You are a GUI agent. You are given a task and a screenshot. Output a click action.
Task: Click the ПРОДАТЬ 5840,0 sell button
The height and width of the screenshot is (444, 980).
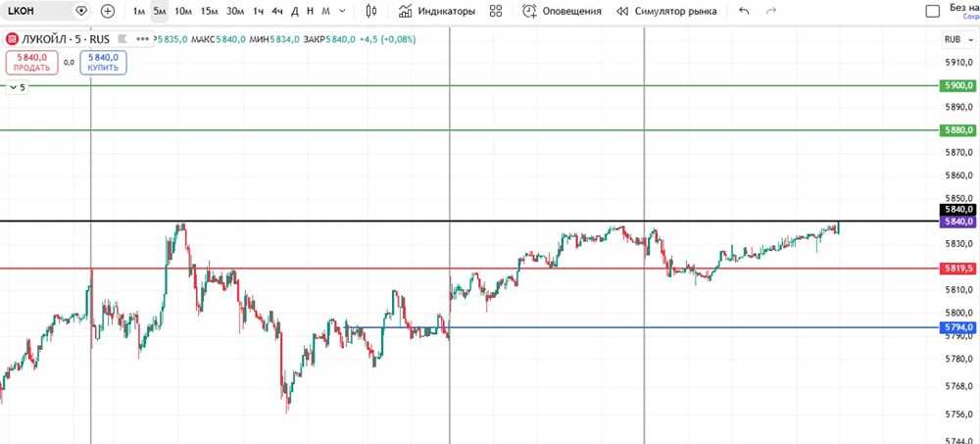pos(32,63)
